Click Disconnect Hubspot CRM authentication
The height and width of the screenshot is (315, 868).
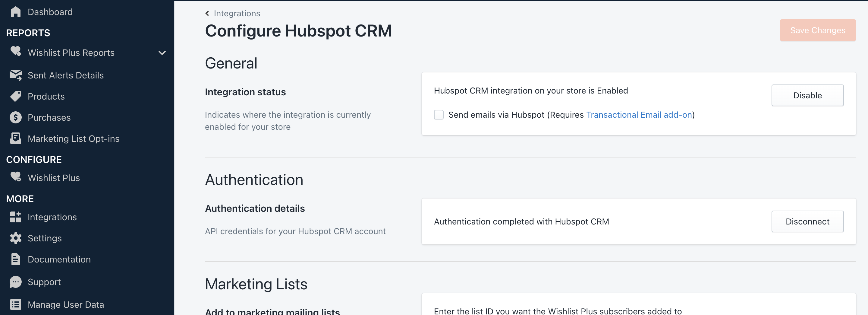[807, 221]
